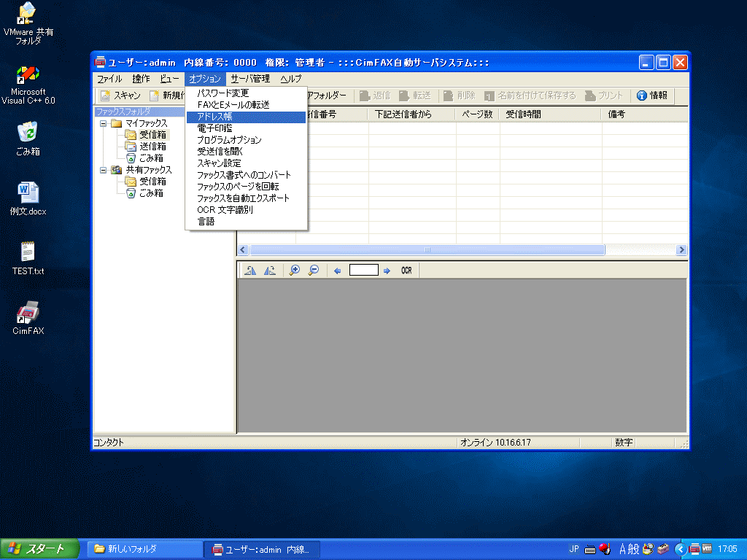This screenshot has width=747, height=560.
Task: Choose FAXとEメールの転送 menu entry
Action: [246, 105]
